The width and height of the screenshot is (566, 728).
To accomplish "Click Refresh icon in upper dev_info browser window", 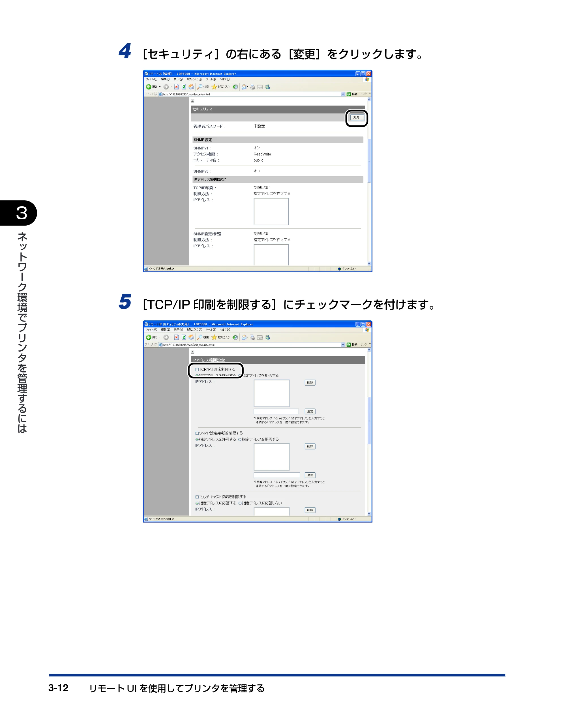I will (184, 87).
